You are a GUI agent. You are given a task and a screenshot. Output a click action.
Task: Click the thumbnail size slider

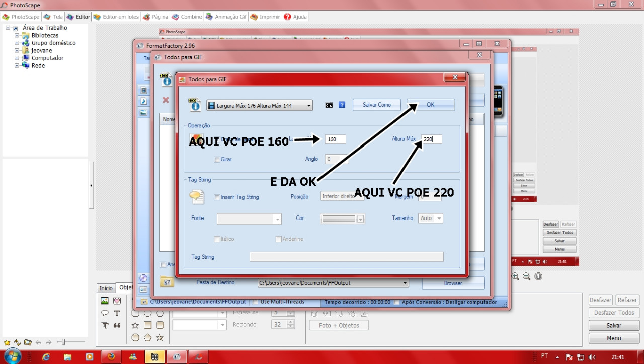point(63,342)
